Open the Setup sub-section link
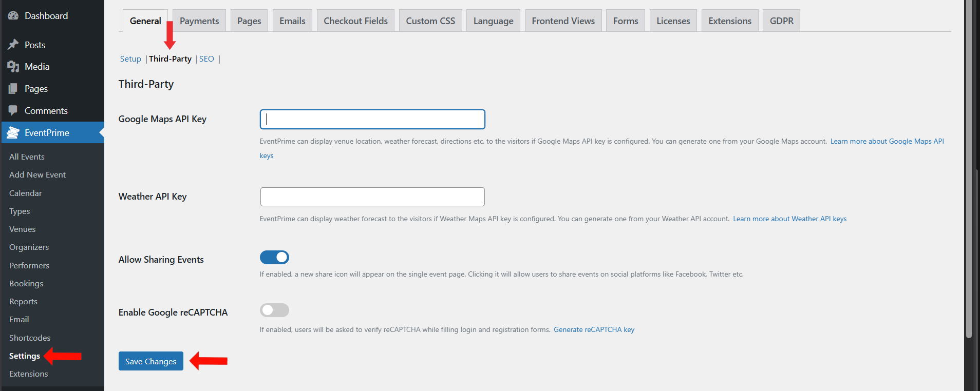The height and width of the screenshot is (391, 980). pos(130,59)
